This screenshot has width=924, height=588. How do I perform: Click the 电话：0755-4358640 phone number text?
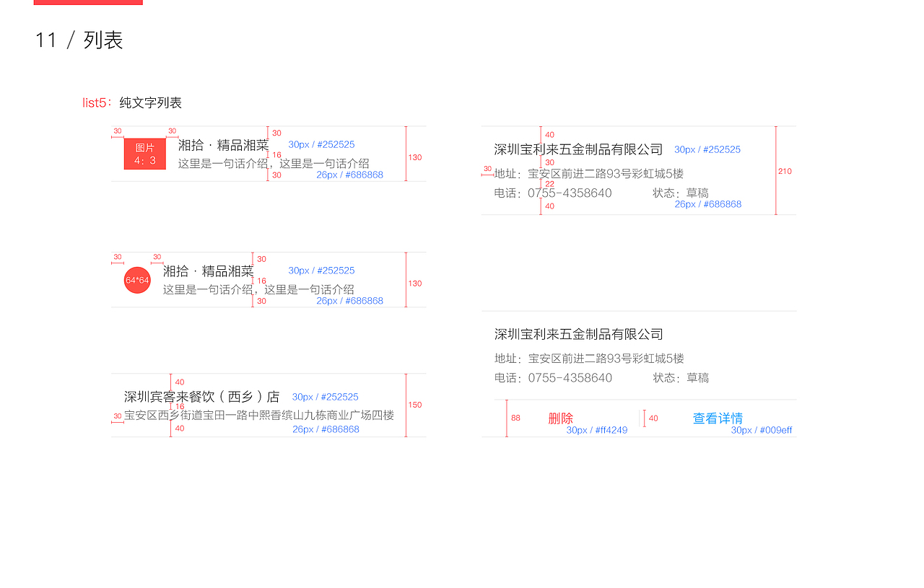point(552,193)
